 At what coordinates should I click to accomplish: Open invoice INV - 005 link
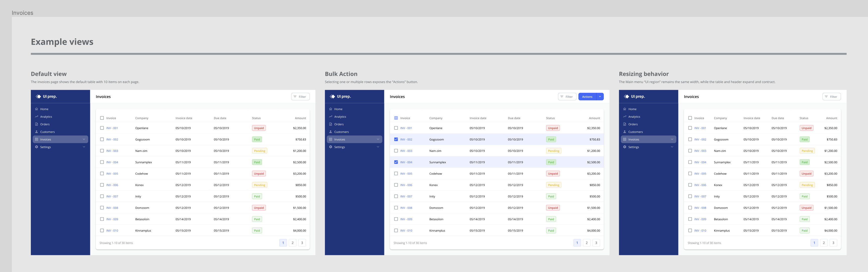(112, 174)
